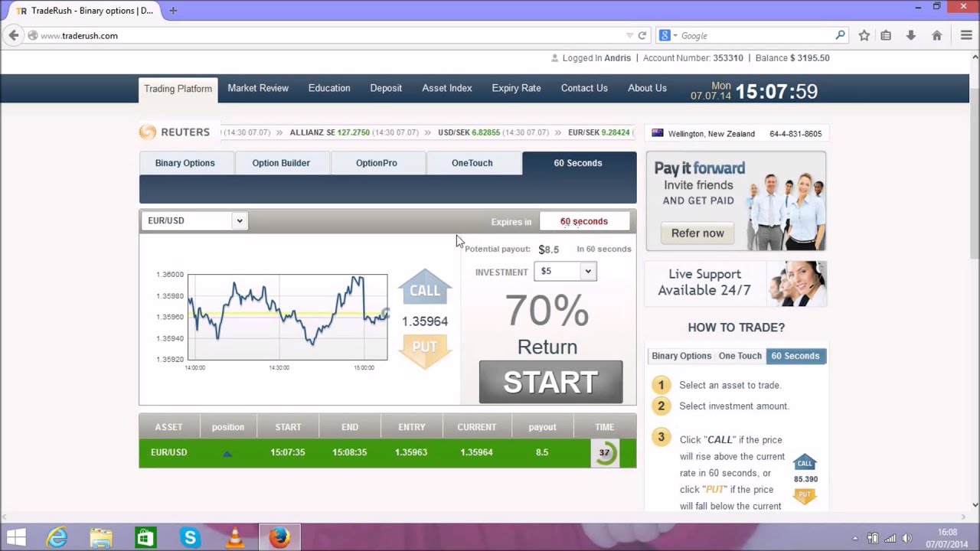Open the About Us page
The image size is (980, 551).
[647, 88]
